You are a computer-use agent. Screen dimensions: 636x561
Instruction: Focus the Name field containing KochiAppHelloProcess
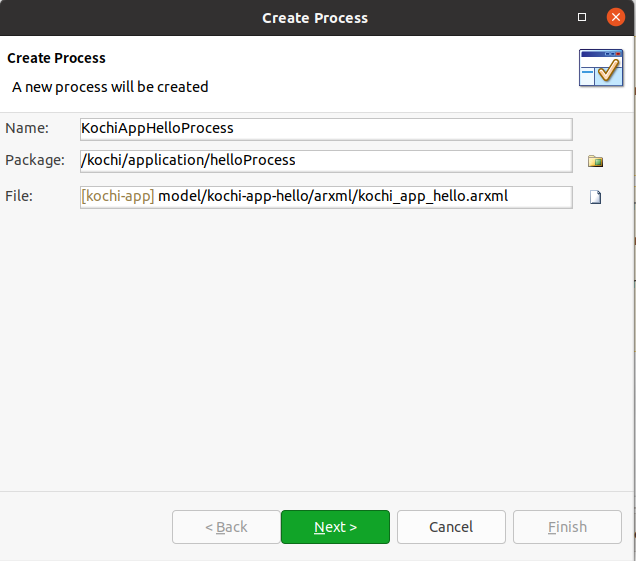[326, 129]
